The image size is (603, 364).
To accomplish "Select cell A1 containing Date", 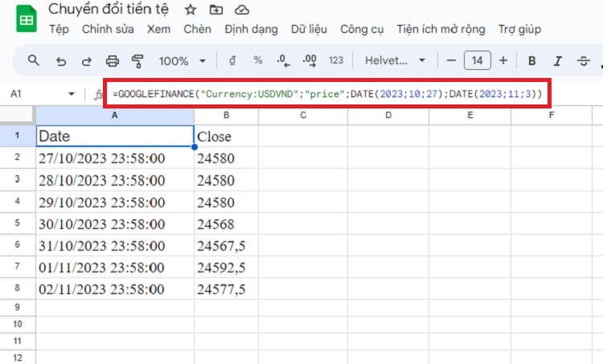I will (x=115, y=136).
